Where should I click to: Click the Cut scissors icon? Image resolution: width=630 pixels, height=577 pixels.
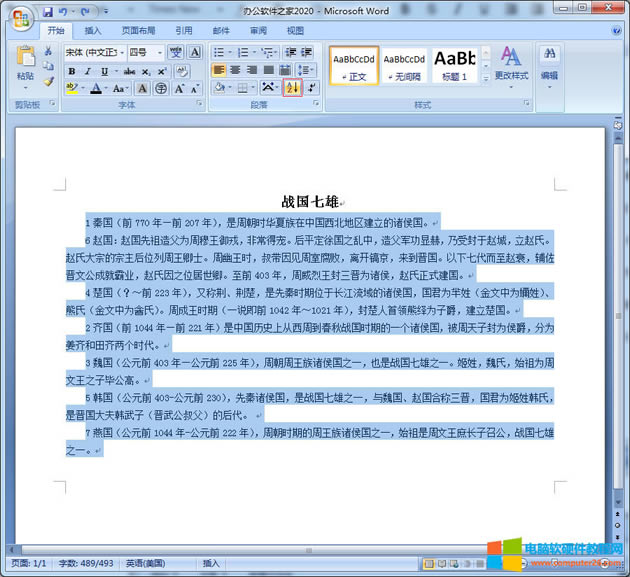pos(48,51)
